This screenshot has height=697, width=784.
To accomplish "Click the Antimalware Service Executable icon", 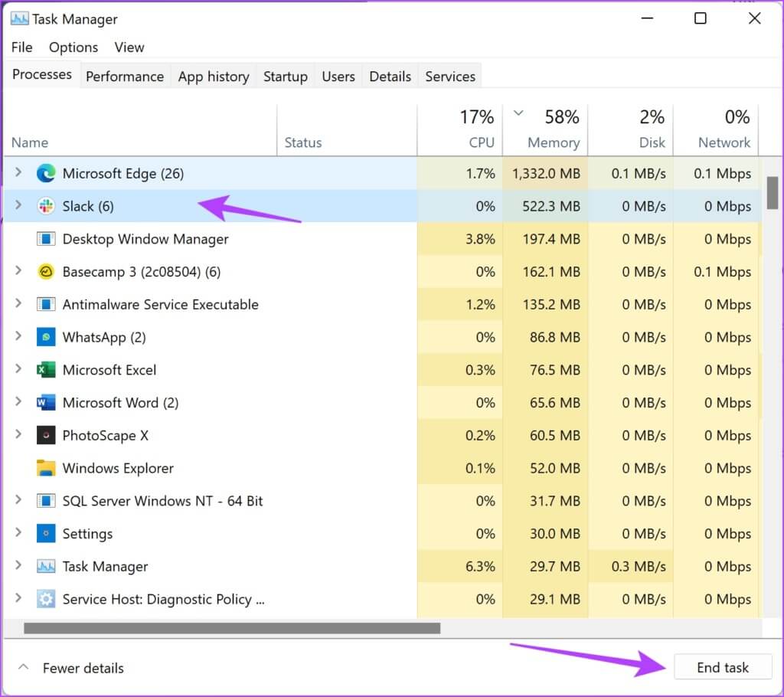I will tap(46, 304).
